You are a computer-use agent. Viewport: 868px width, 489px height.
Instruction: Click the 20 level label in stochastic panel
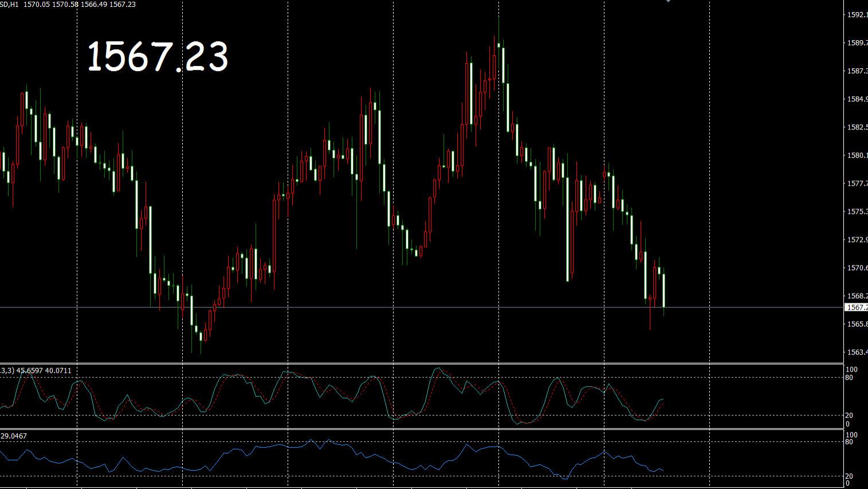(849, 416)
